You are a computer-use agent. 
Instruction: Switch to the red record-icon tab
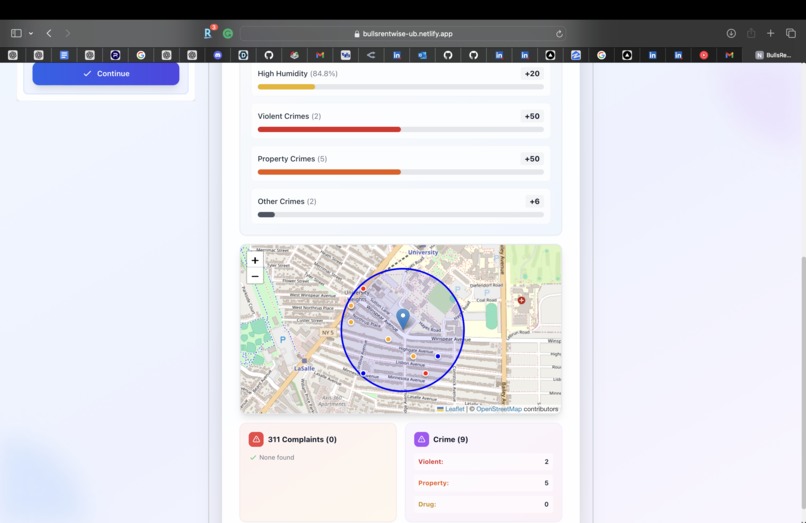tap(704, 55)
